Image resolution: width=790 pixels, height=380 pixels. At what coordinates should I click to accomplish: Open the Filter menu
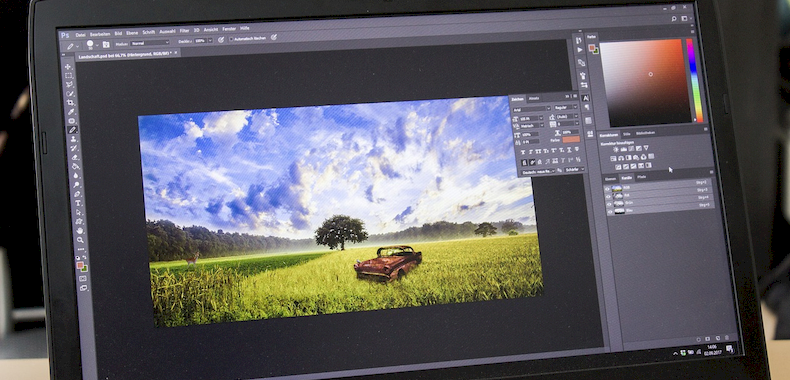pos(184,31)
